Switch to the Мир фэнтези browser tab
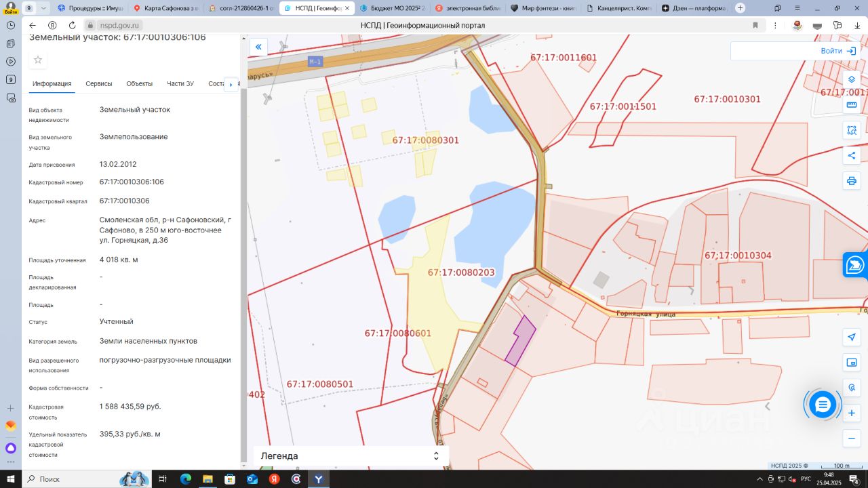 point(544,8)
